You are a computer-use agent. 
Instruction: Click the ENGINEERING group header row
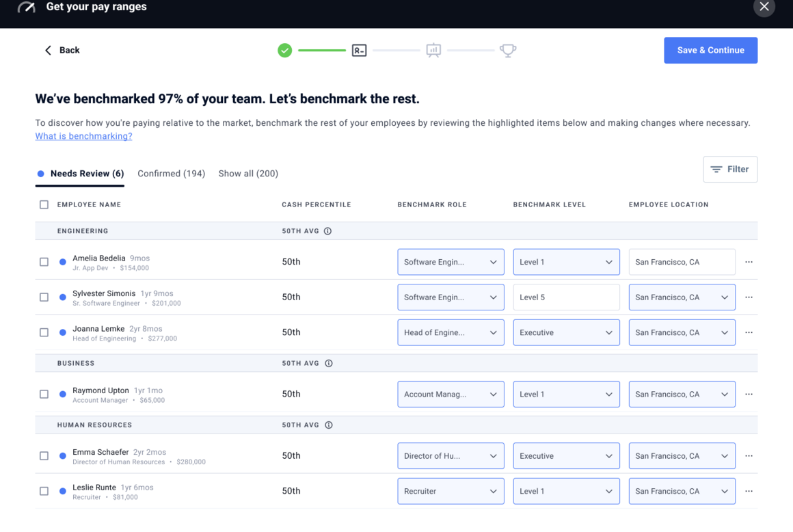[396, 231]
